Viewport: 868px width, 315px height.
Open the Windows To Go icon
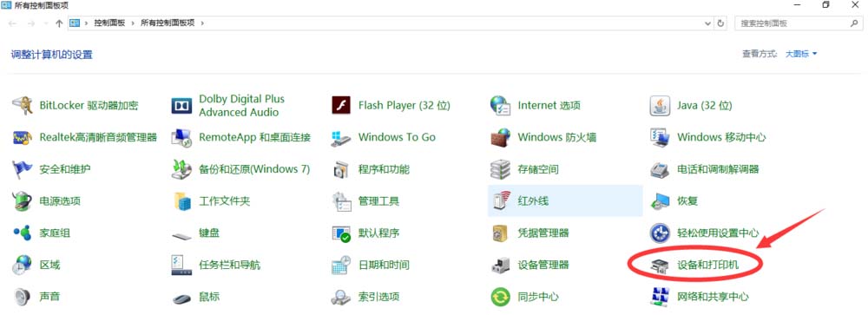click(341, 137)
